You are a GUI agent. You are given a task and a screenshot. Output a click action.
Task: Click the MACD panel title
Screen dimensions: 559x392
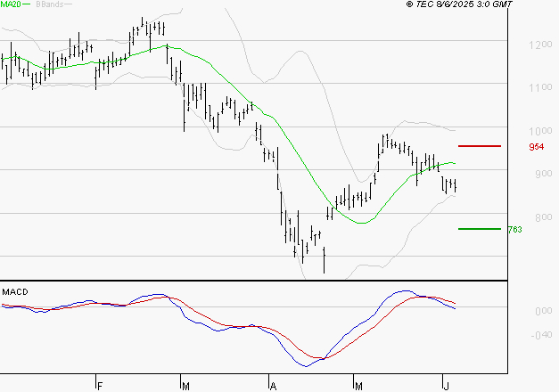[15, 292]
